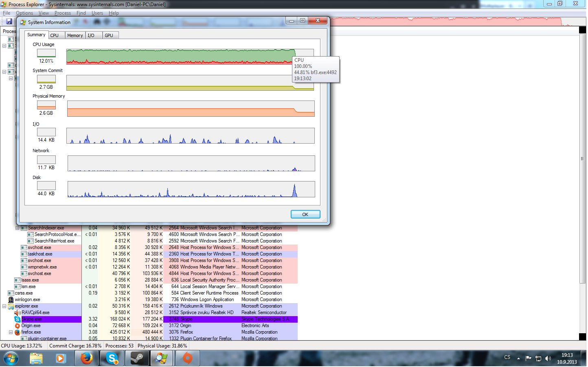Screen dimensions: 588x367
Task: Click the Disk activity graph
Action: pos(191,190)
